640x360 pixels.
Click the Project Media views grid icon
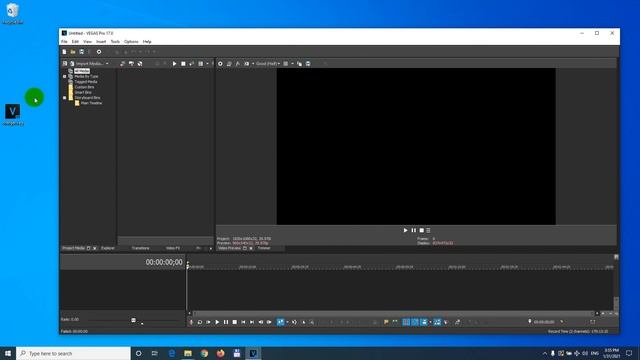point(200,64)
